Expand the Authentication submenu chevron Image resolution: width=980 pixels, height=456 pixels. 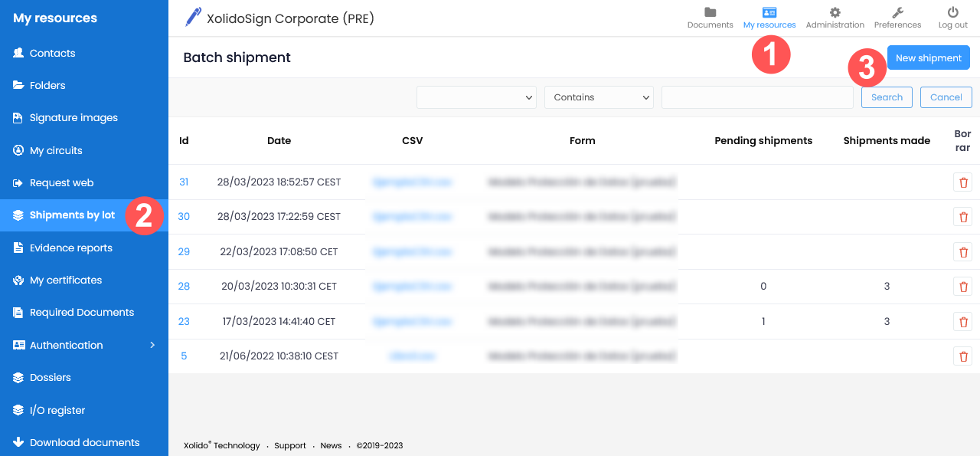tap(152, 345)
